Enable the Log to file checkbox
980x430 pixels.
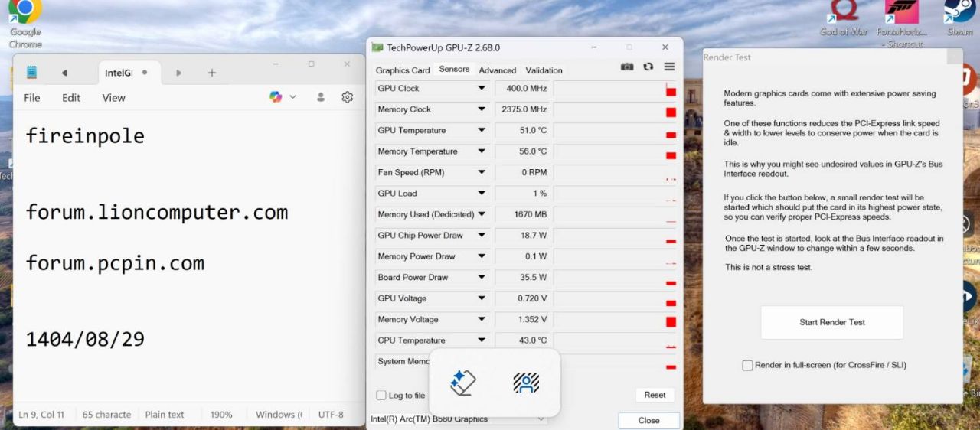[x=381, y=396]
